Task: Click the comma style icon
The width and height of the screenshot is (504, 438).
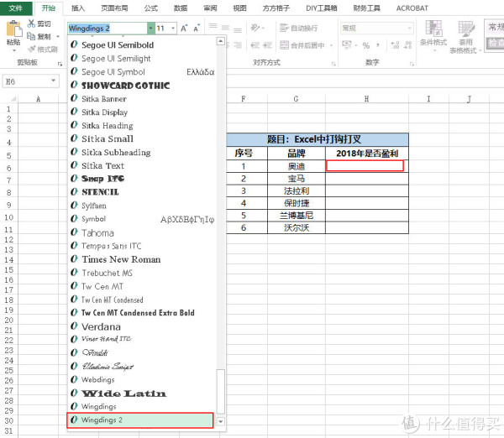Action: click(378, 45)
